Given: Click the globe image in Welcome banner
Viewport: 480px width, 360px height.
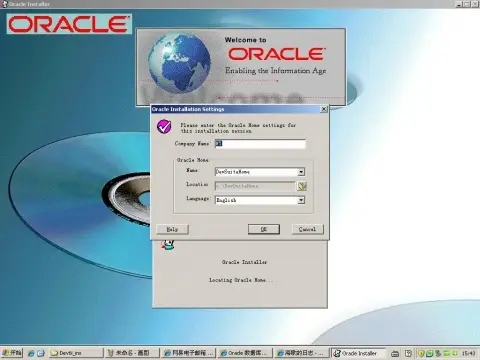Looking at the screenshot, I should (x=179, y=63).
